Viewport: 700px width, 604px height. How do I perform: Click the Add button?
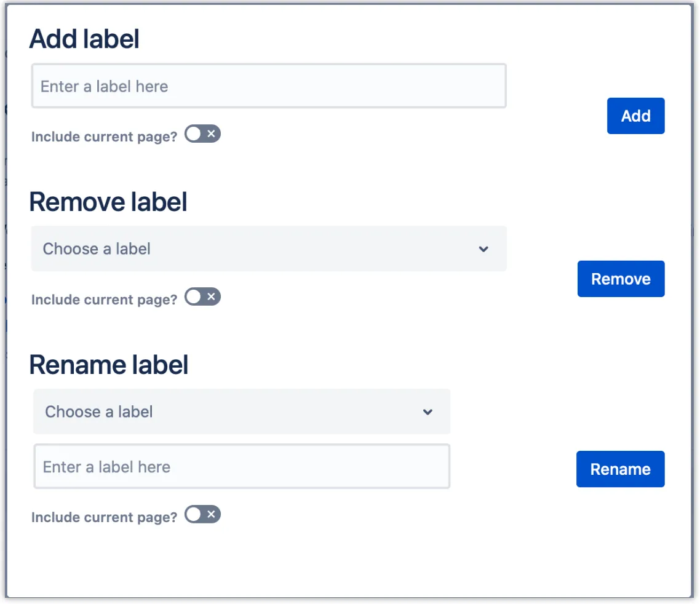click(635, 116)
